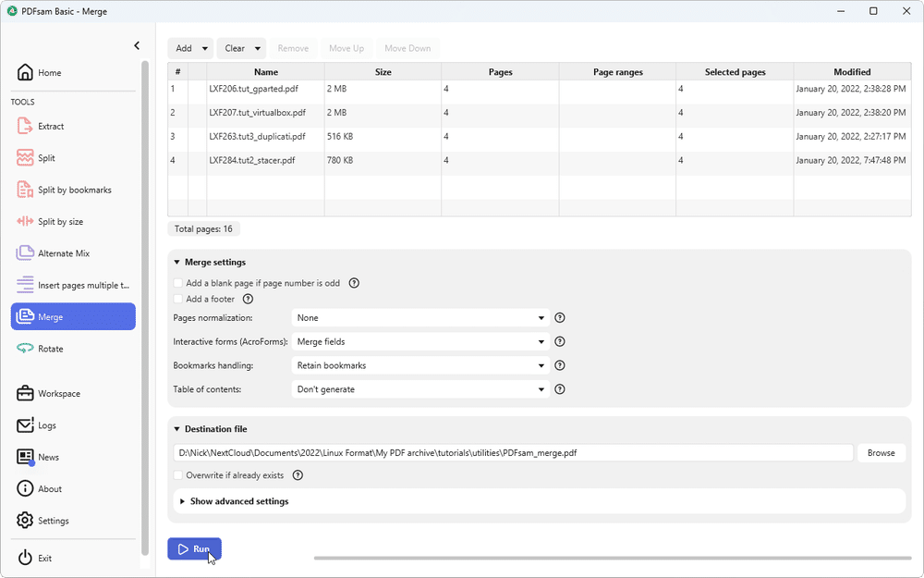The image size is (924, 578).
Task: Open the Workspace panel
Action: click(59, 393)
